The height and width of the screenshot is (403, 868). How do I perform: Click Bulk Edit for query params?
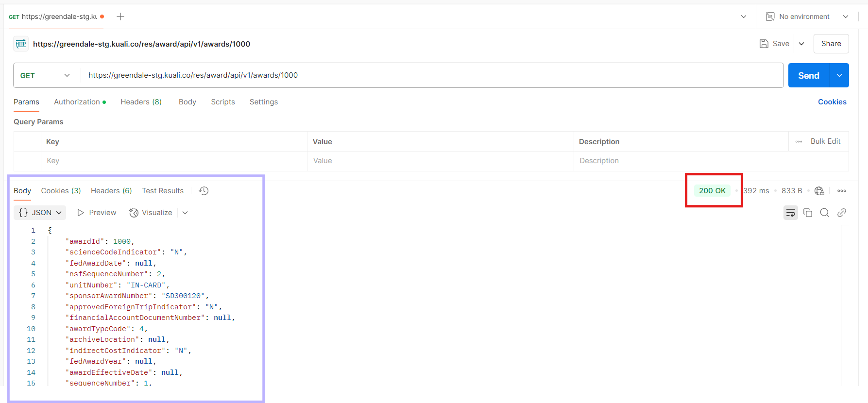(825, 141)
